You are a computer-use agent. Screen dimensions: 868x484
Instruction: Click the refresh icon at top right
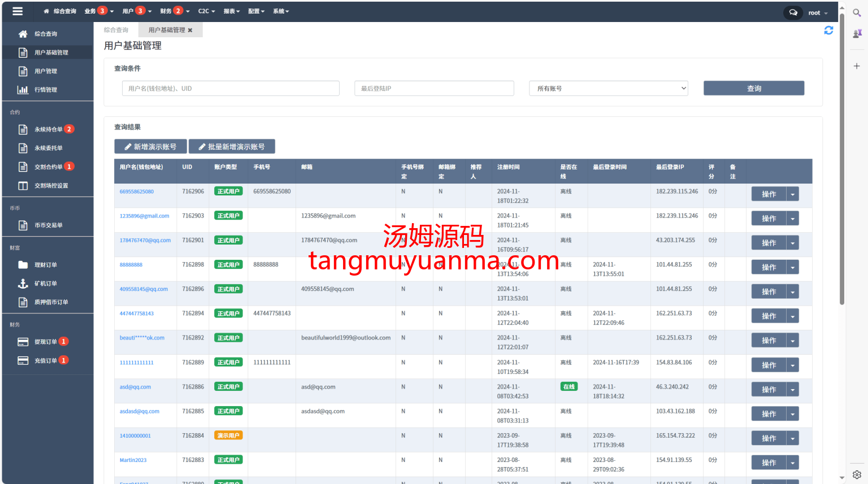pos(828,30)
